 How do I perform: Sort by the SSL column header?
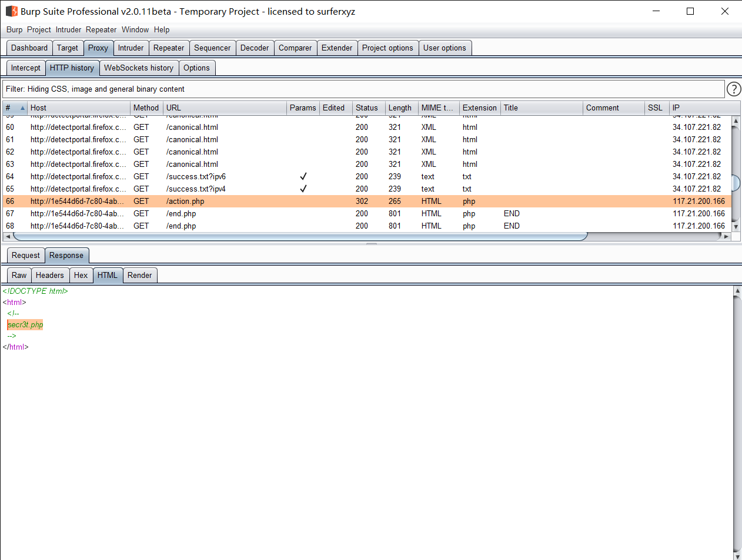[657, 108]
